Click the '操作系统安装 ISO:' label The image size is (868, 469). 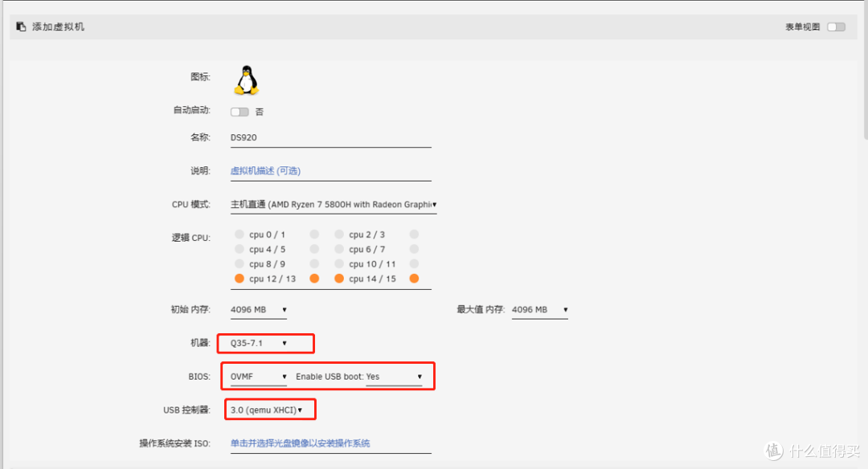point(175,443)
